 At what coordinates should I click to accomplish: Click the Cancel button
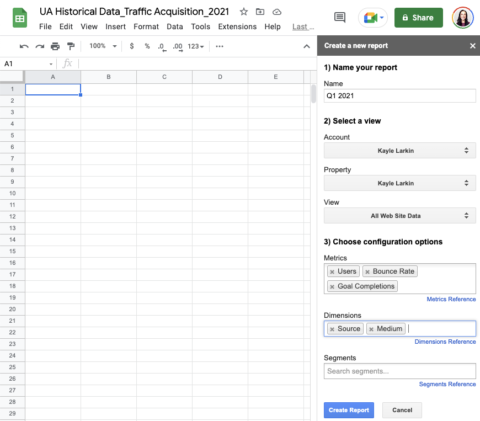tap(402, 410)
